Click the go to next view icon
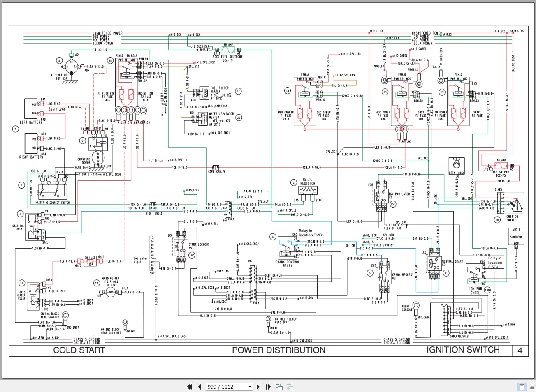This screenshot has width=536, height=392. point(290,387)
